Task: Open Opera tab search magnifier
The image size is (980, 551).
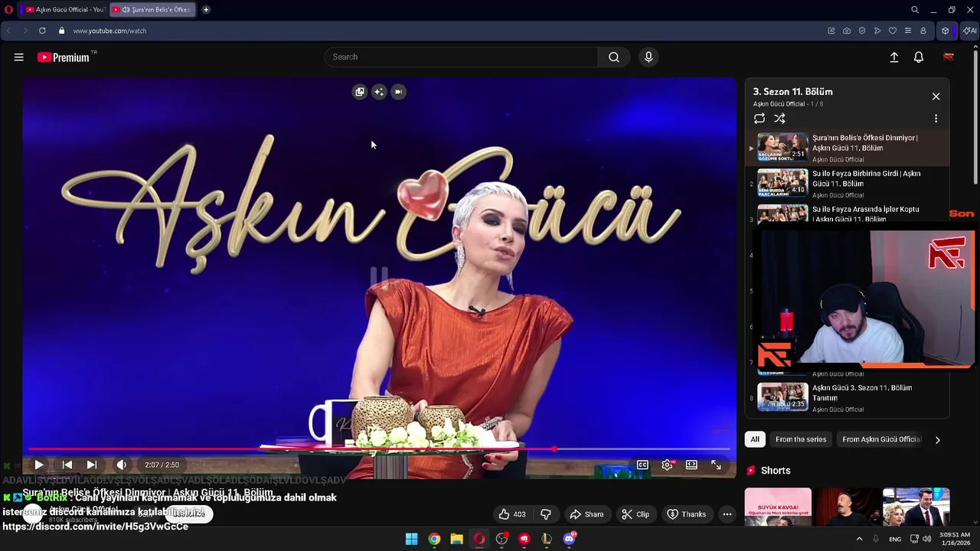Action: pyautogui.click(x=915, y=10)
